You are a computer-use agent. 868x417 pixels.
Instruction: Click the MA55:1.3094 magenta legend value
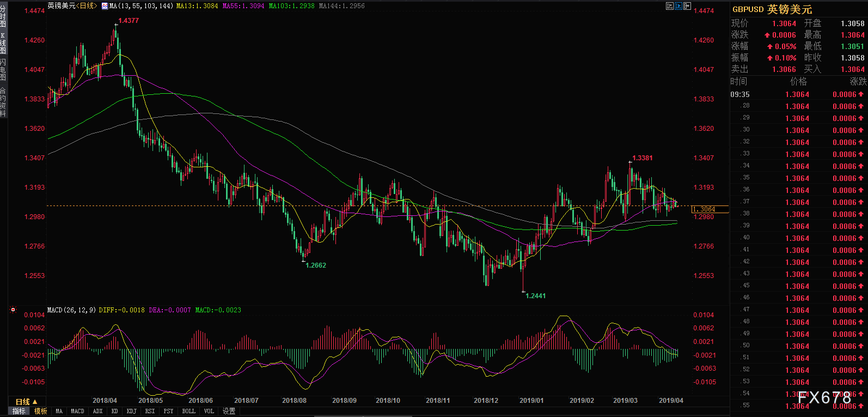pyautogui.click(x=243, y=6)
